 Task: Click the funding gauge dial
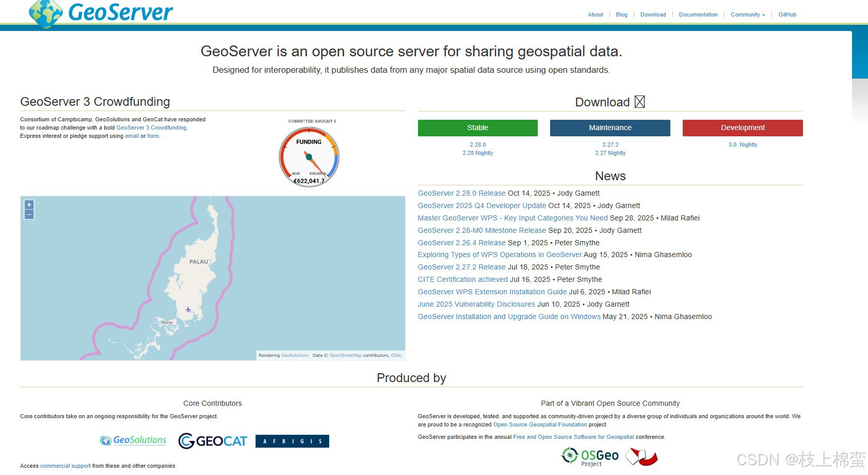point(309,157)
